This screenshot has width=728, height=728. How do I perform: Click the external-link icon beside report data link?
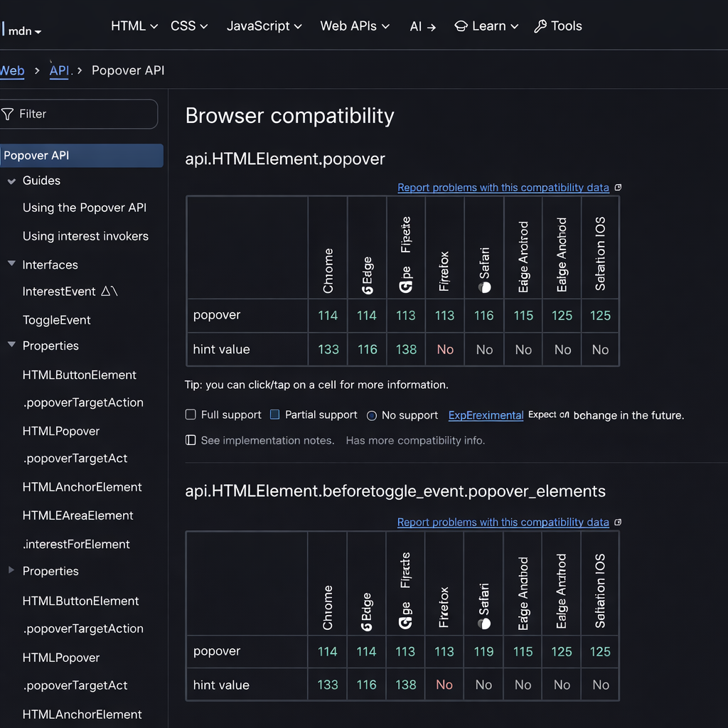617,187
